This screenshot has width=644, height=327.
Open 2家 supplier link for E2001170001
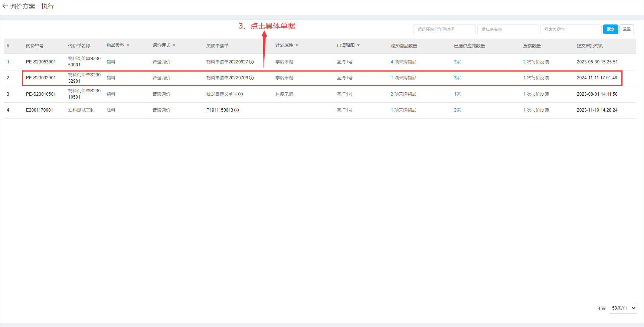coord(457,110)
